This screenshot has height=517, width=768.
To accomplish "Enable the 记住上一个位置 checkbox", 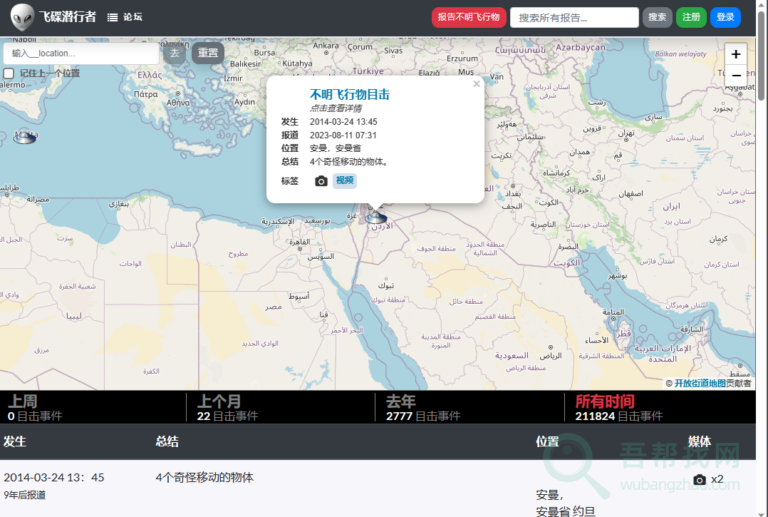I will (9, 73).
